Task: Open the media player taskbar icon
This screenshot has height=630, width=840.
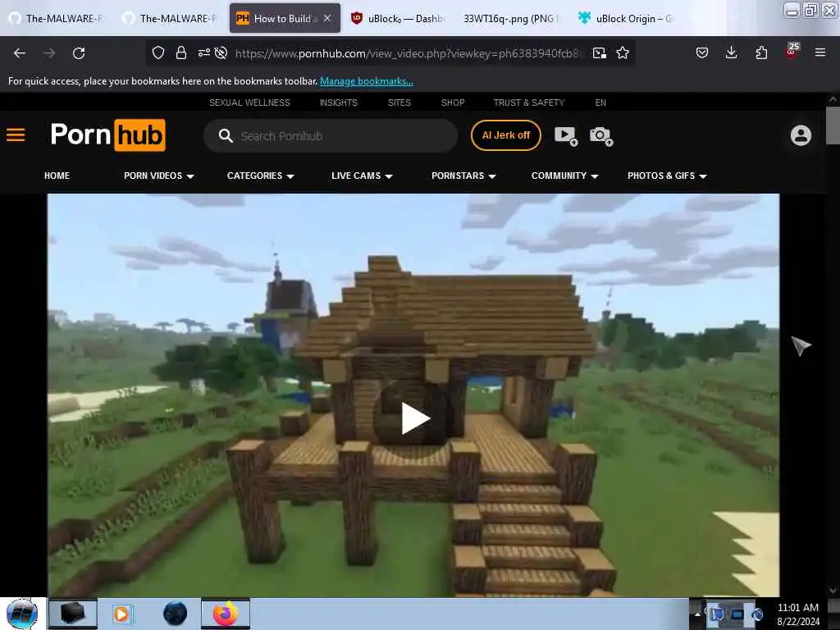Action: (122, 614)
